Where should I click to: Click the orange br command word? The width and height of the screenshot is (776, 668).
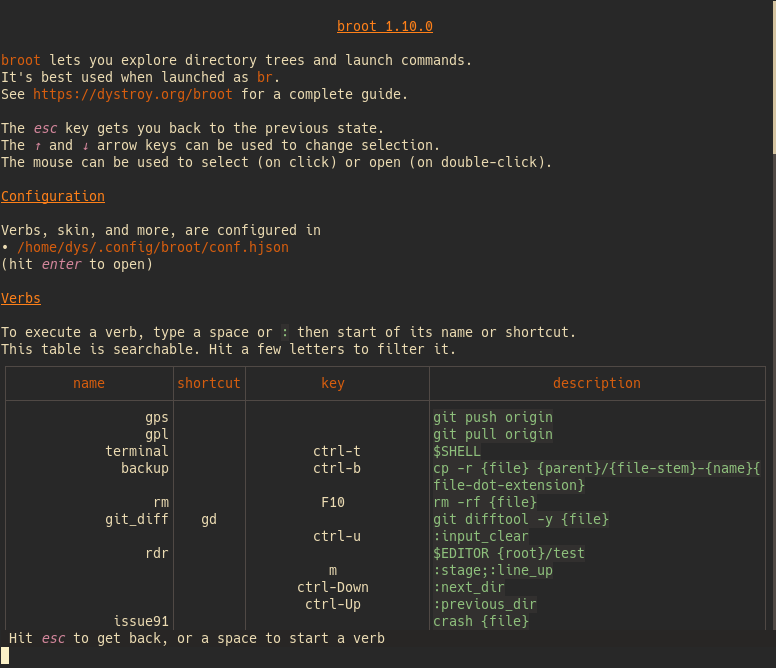pos(265,77)
